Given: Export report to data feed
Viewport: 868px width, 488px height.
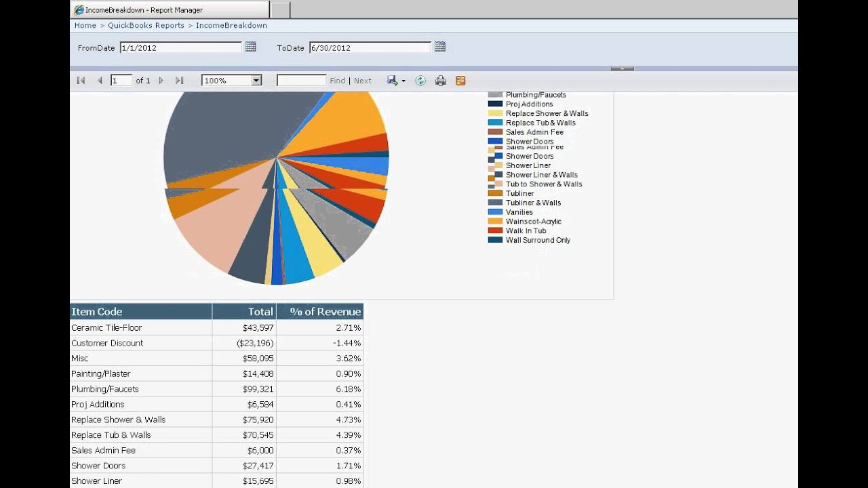Looking at the screenshot, I should pos(460,81).
